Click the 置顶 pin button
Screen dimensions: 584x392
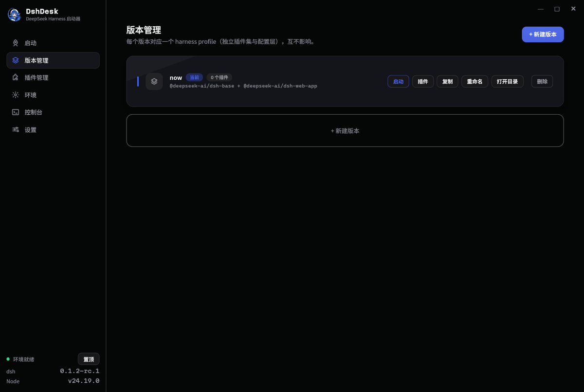[89, 359]
